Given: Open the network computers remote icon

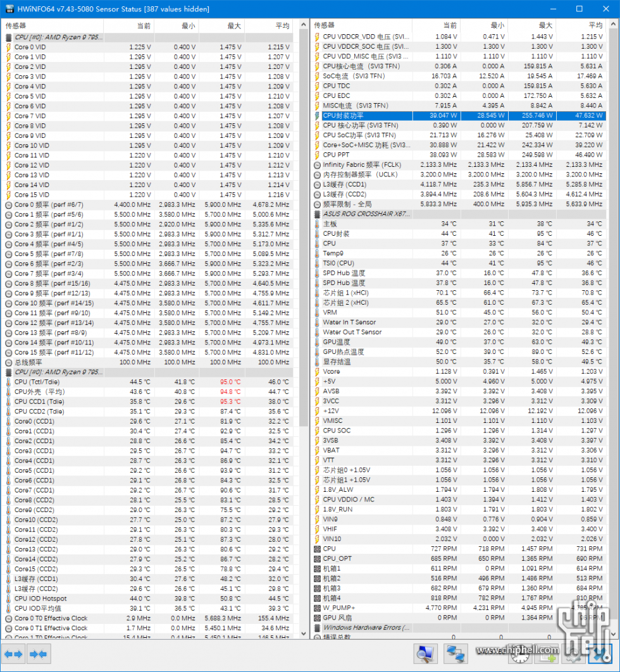Looking at the screenshot, I should click(x=455, y=654).
